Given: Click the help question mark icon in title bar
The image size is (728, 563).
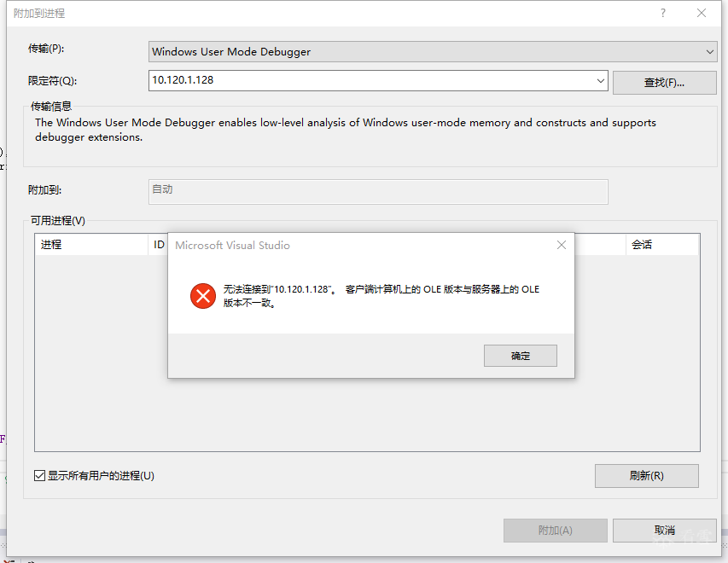Looking at the screenshot, I should [x=663, y=13].
